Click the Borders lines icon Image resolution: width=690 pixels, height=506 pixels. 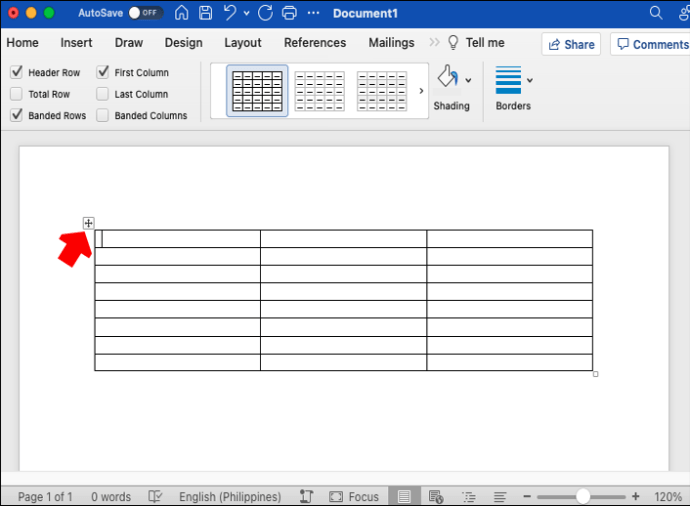click(508, 80)
